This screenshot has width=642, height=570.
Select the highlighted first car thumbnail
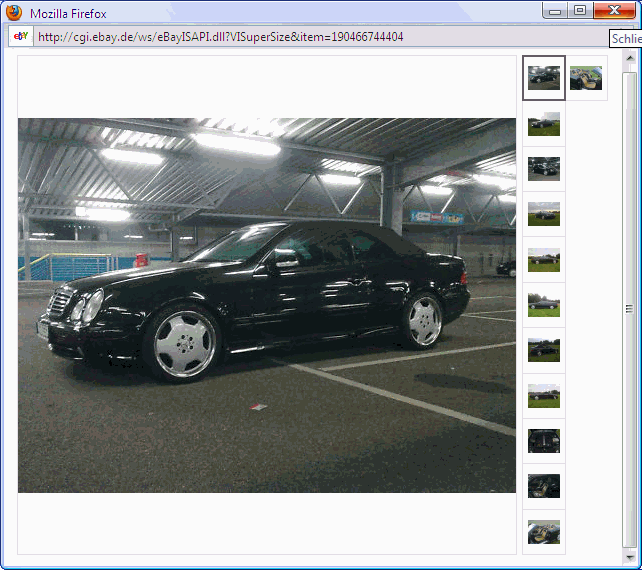544,78
